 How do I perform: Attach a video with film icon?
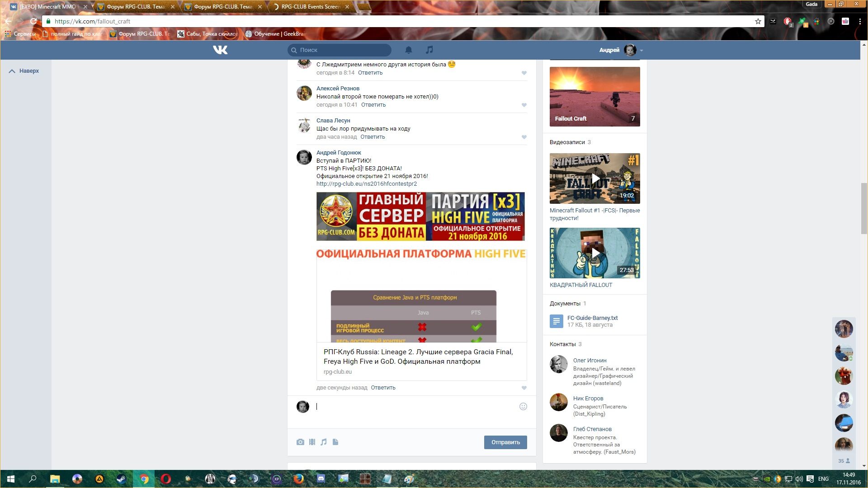point(312,442)
